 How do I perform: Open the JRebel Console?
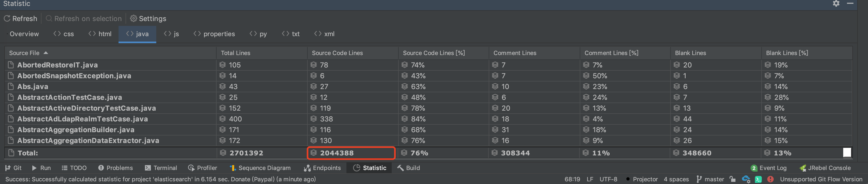tap(825, 168)
